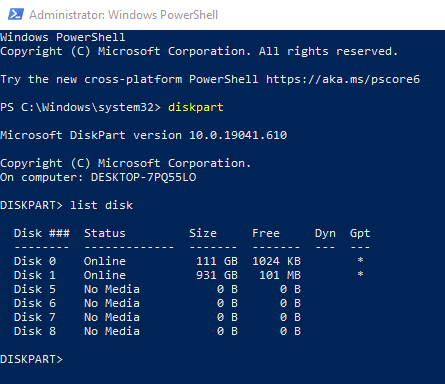Click the Disk 8 row label
This screenshot has width=445, height=384.
(x=35, y=331)
